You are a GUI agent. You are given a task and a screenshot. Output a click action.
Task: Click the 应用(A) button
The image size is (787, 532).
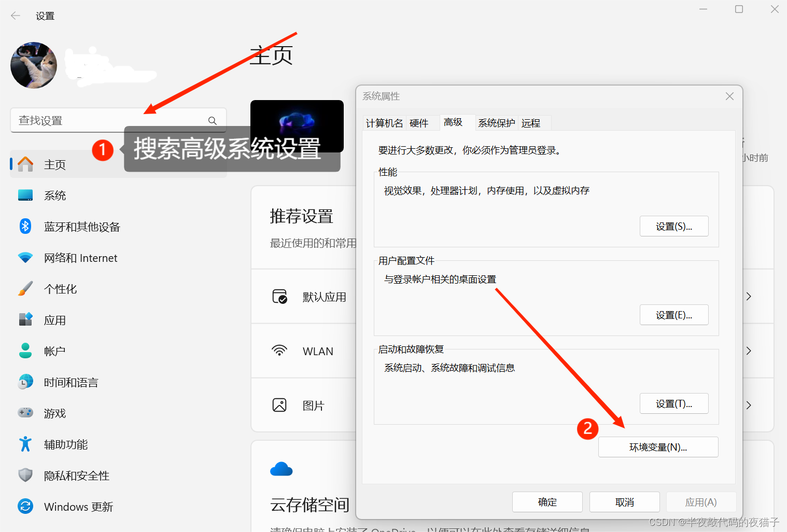click(701, 502)
